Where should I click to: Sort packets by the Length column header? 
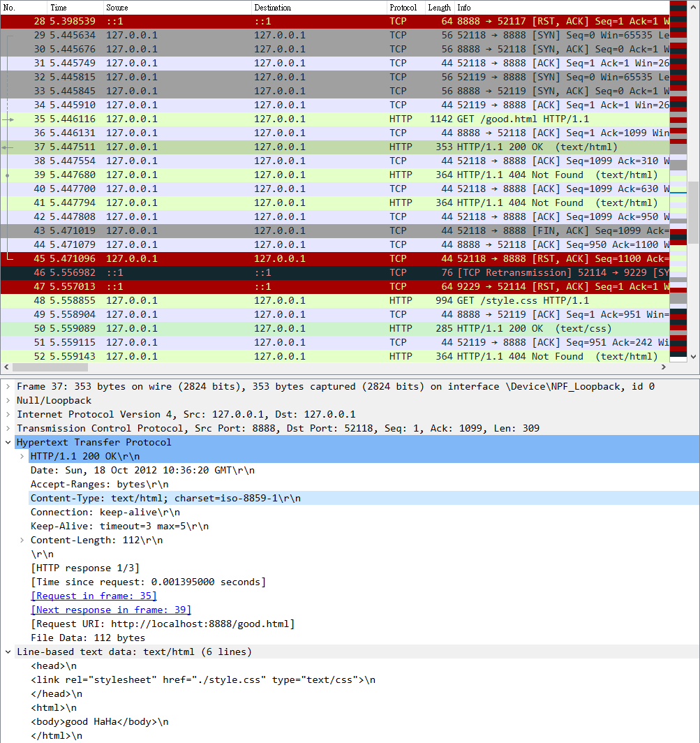[440, 8]
